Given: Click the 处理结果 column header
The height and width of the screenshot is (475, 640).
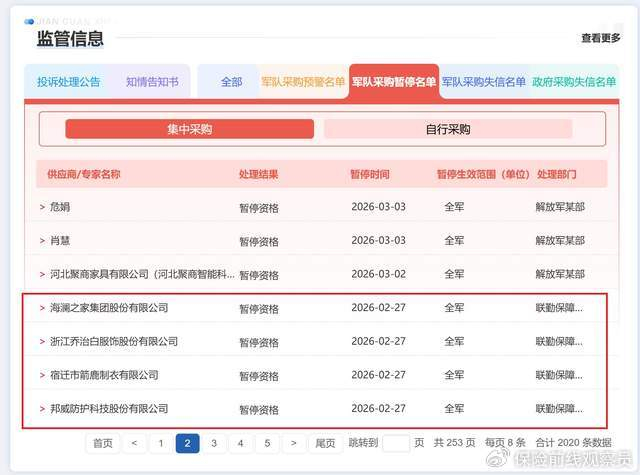Looking at the screenshot, I should (258, 174).
